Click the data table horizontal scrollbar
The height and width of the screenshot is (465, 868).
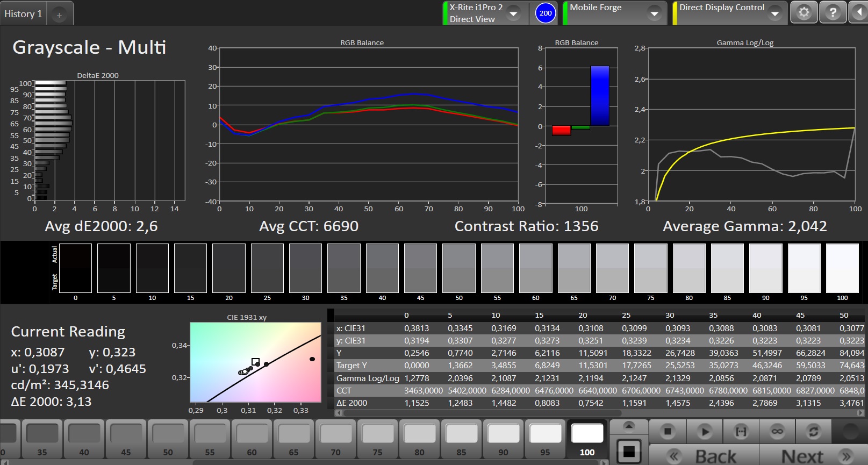point(600,413)
